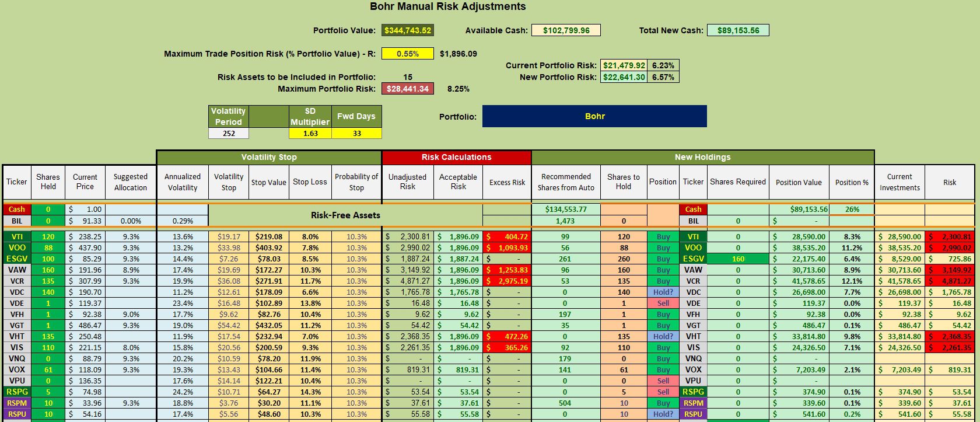Select VHT excess risk 472.26 cell

click(x=507, y=336)
